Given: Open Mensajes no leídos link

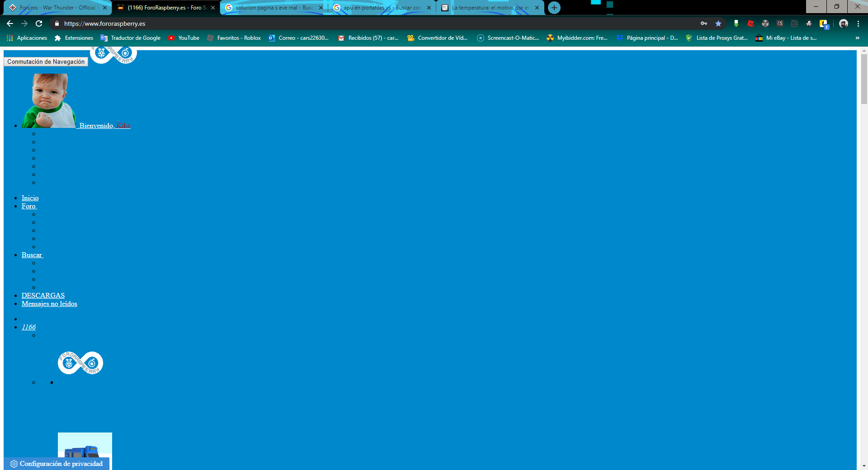Looking at the screenshot, I should point(49,304).
